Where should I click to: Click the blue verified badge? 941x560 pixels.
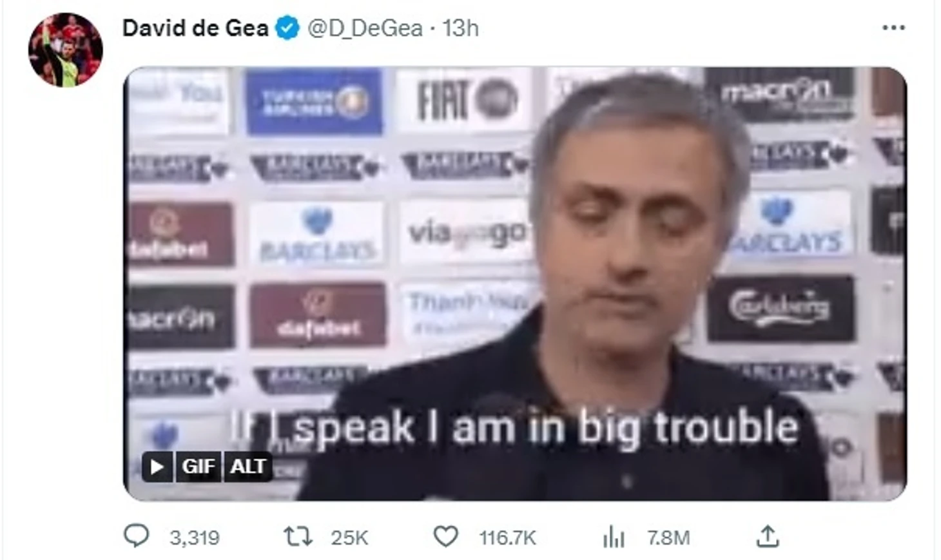click(x=287, y=28)
